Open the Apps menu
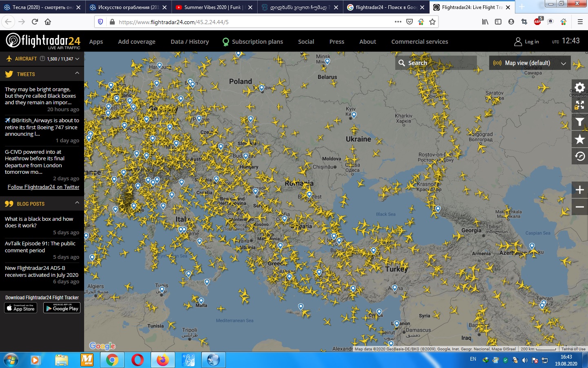Viewport: 588px width, 368px height. click(x=96, y=42)
